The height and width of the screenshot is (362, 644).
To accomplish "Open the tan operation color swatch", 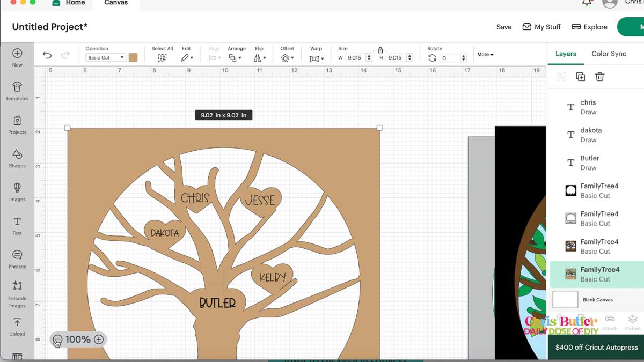I will [133, 57].
